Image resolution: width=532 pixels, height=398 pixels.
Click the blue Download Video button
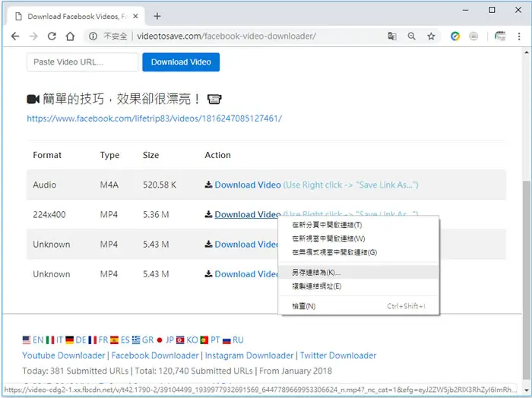tap(181, 62)
